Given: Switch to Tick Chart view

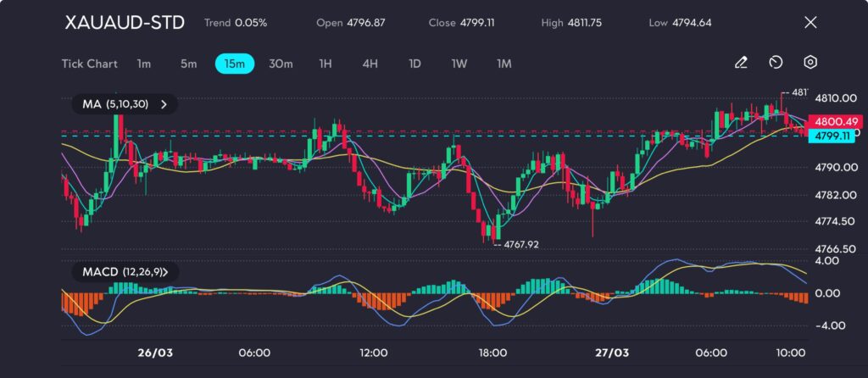Looking at the screenshot, I should (x=89, y=63).
